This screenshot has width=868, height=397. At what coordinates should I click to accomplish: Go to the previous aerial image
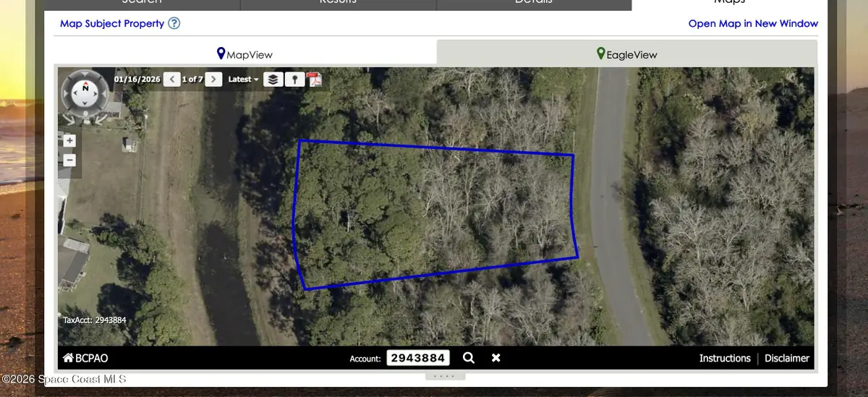click(x=171, y=79)
